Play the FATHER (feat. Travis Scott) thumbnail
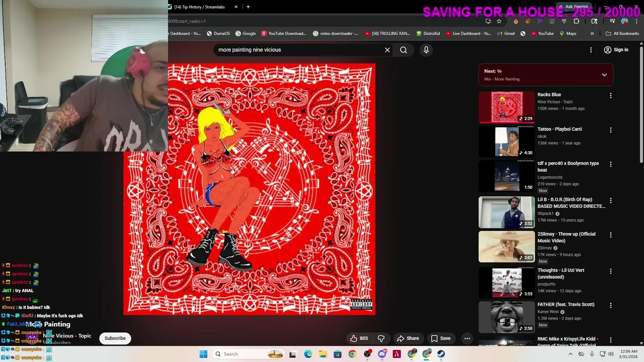644x362 pixels. tap(507, 317)
